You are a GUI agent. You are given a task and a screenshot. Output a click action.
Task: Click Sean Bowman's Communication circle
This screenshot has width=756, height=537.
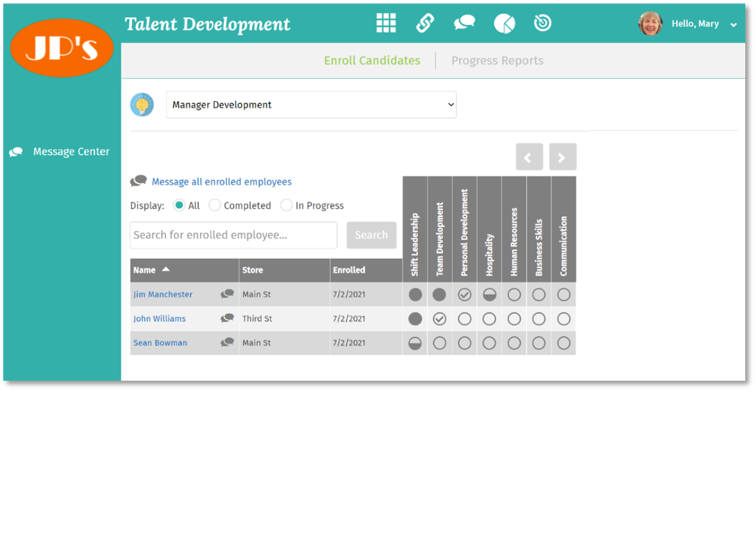point(564,343)
